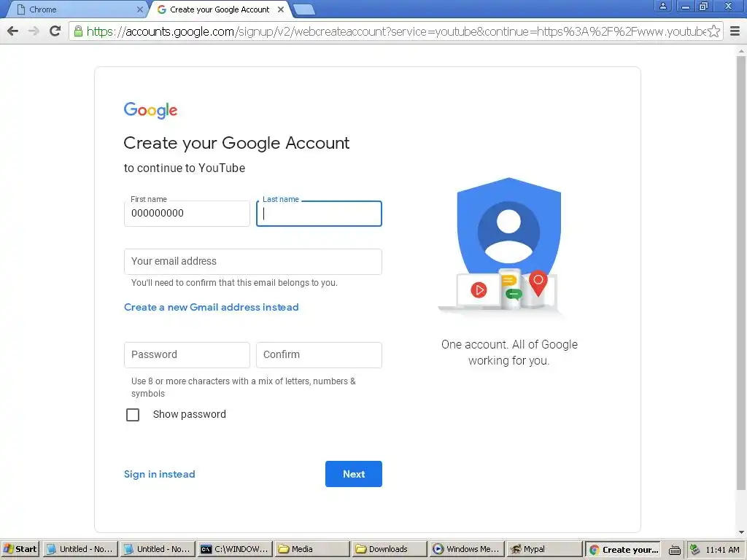
Task: Click 'You'll need to confirm' email hint
Action: point(234,283)
